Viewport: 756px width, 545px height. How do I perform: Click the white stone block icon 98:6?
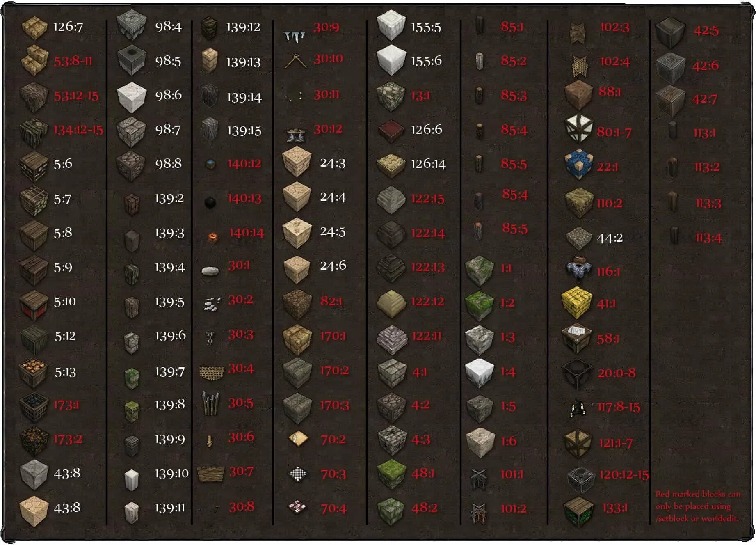[131, 97]
